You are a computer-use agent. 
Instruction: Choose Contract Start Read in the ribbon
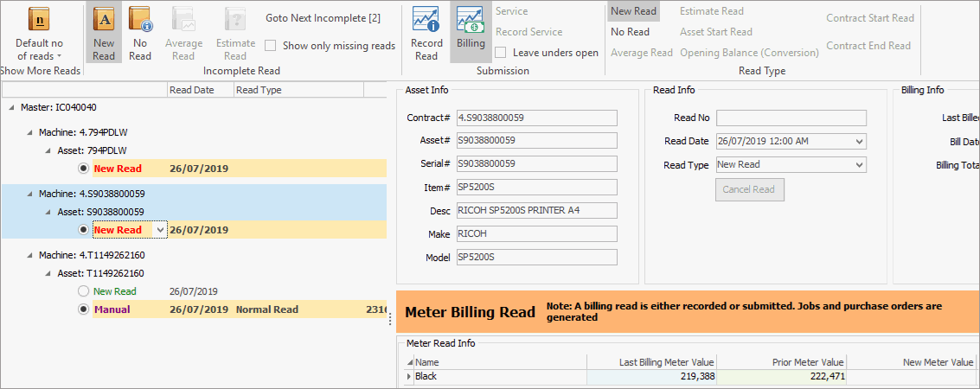point(869,18)
